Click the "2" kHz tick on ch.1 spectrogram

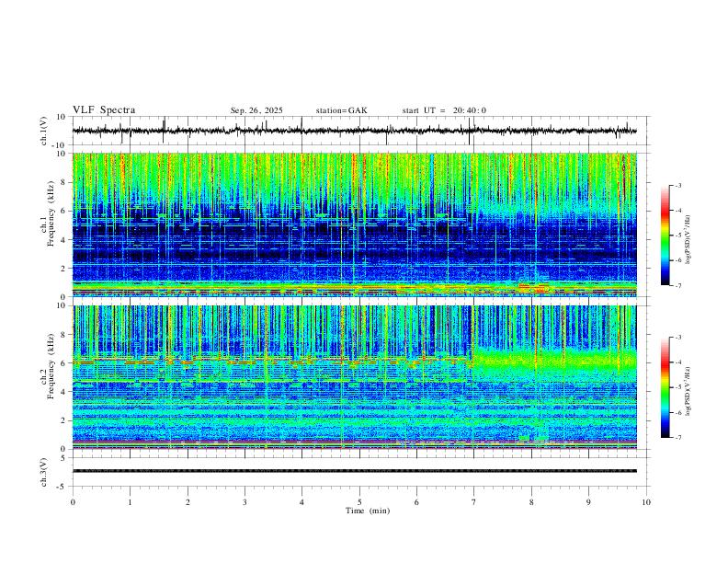point(65,268)
